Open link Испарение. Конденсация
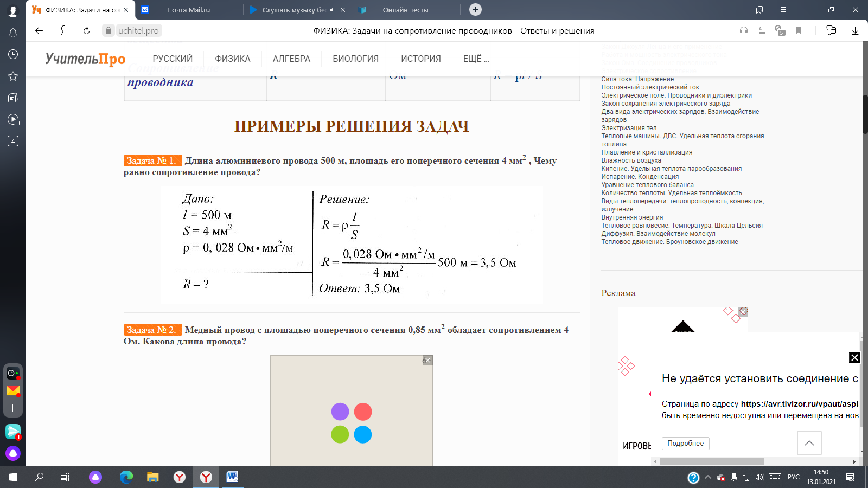 (640, 177)
